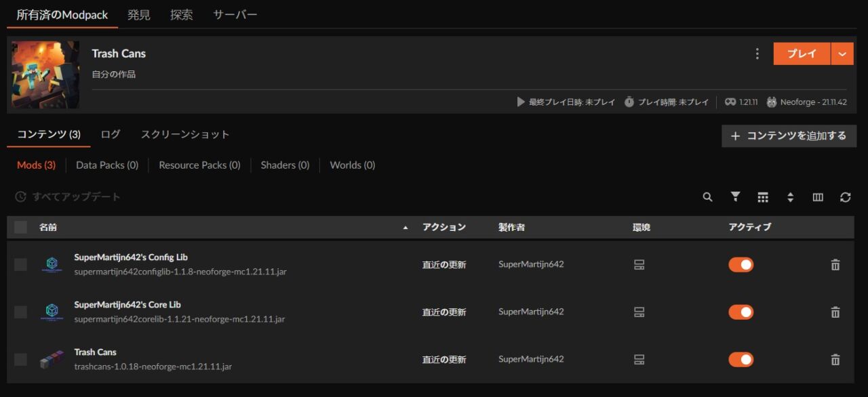868x397 pixels.
Task: Check the box in the trashcans-1.0.18 jar row
Action: tap(20, 360)
